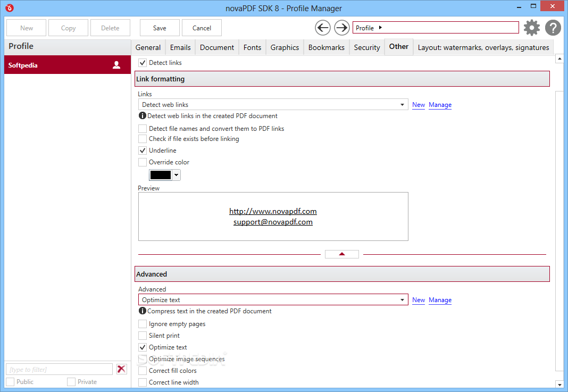Image resolution: width=568 pixels, height=392 pixels.
Task: Click the Delete profile button
Action: [x=110, y=28]
